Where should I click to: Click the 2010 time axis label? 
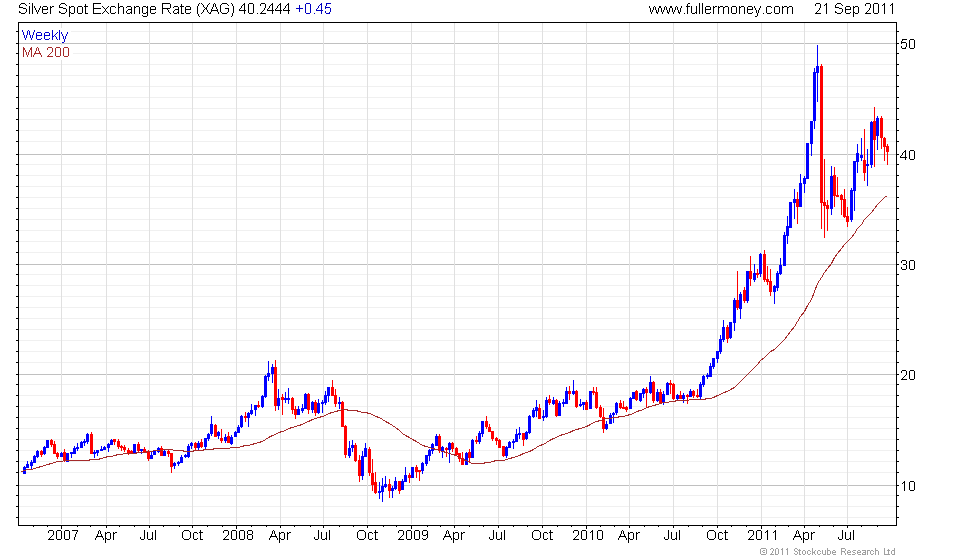588,536
